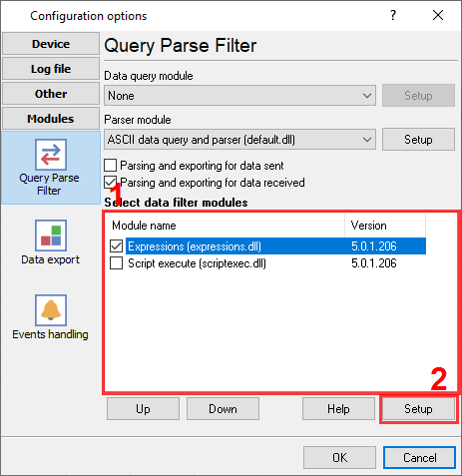Switch to the Other section
462x476 pixels.
tap(51, 94)
